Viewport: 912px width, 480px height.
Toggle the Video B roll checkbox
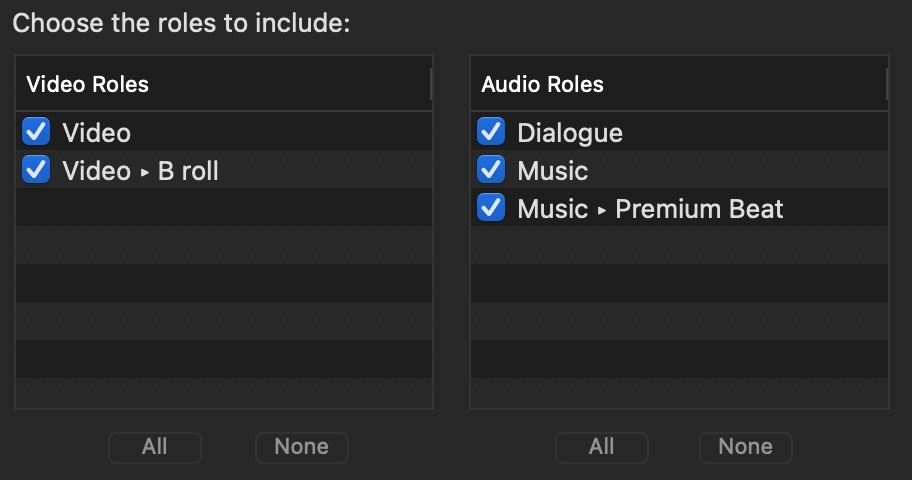[36, 169]
